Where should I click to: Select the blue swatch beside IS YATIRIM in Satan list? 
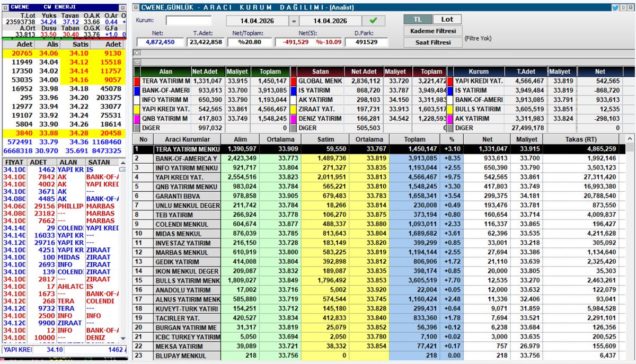(x=293, y=91)
